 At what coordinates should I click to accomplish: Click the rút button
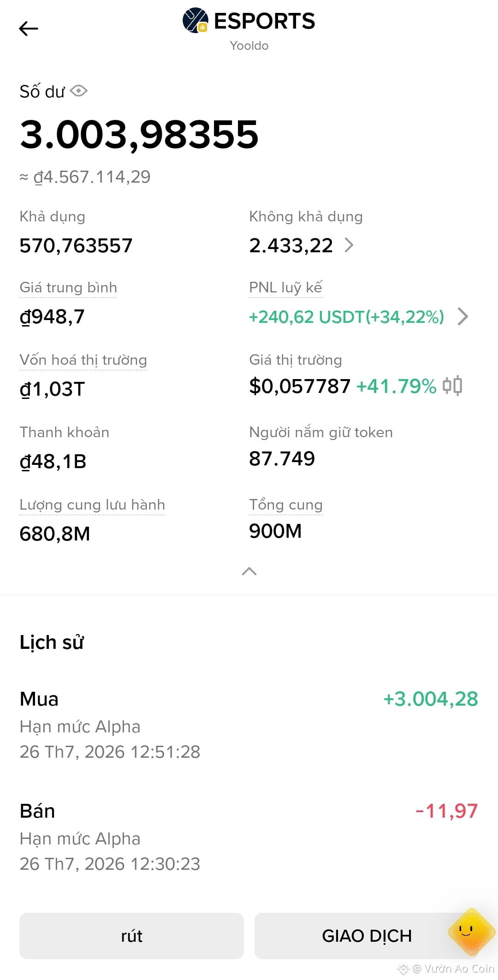click(131, 936)
